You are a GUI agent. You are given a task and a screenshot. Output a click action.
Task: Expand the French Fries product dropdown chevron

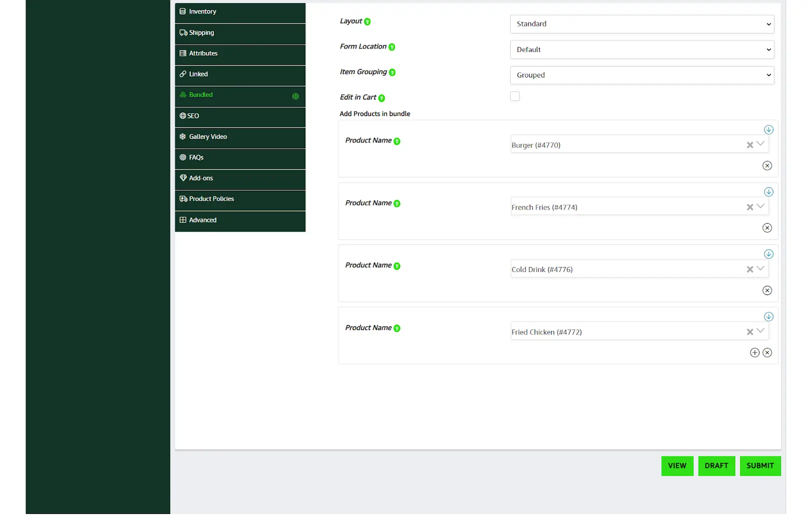761,206
